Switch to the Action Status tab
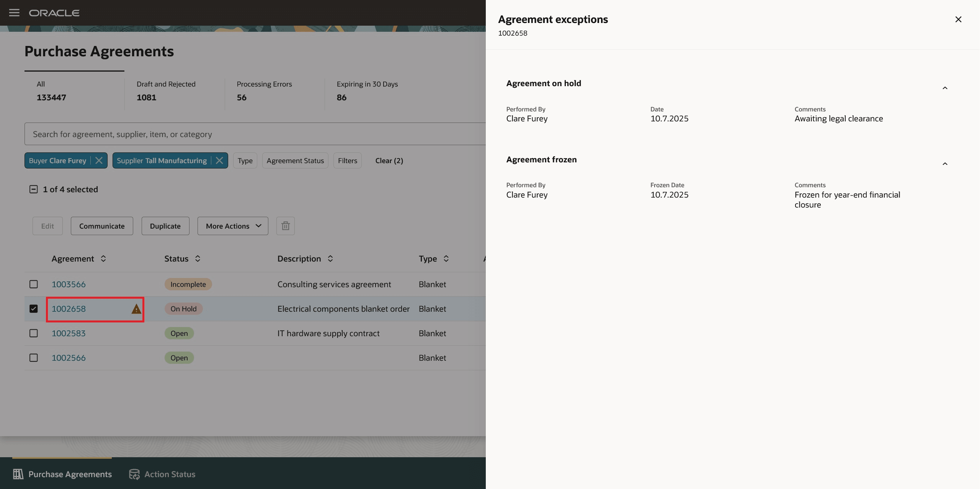 coord(162,474)
